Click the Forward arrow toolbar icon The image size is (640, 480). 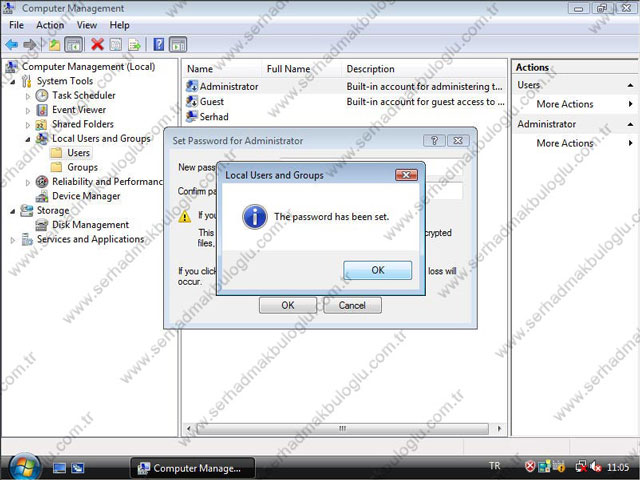click(30, 44)
